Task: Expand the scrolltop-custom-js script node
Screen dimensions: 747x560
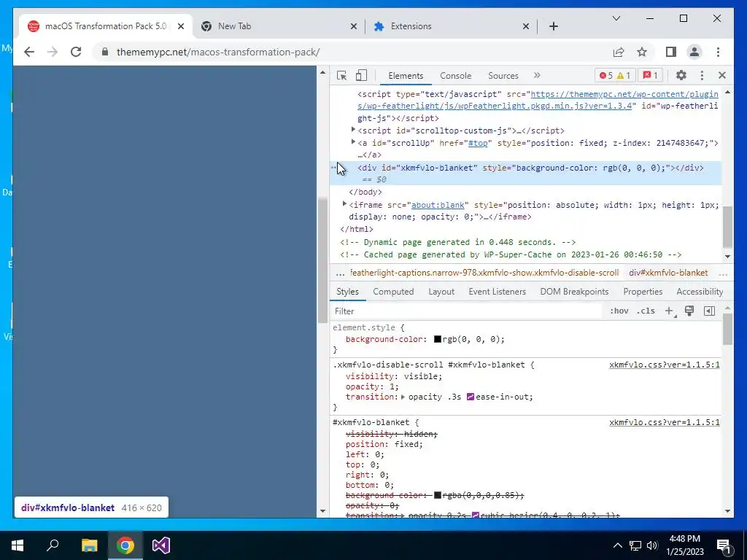Action: click(353, 130)
